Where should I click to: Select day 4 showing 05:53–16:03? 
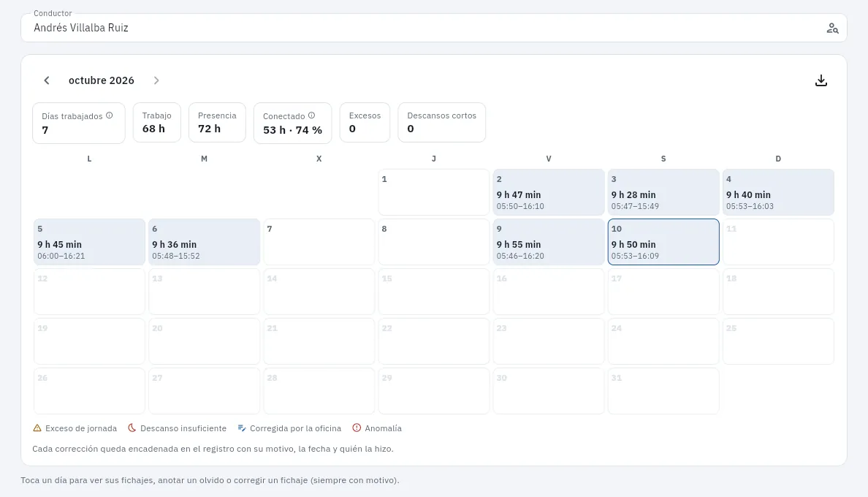pyautogui.click(x=778, y=192)
